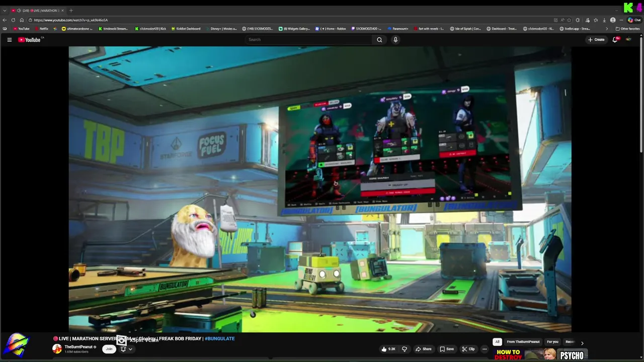Open the Netflix bookmark
This screenshot has width=644, height=362.
click(41, 29)
